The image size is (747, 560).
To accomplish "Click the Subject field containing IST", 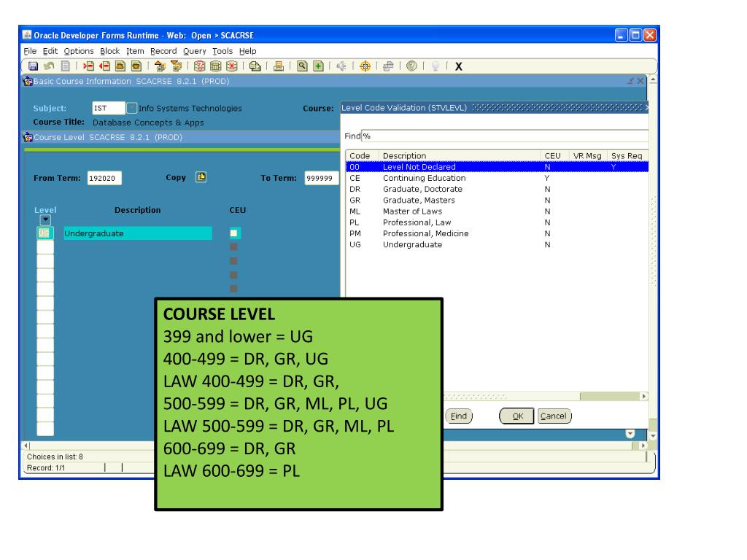I will point(109,108).
